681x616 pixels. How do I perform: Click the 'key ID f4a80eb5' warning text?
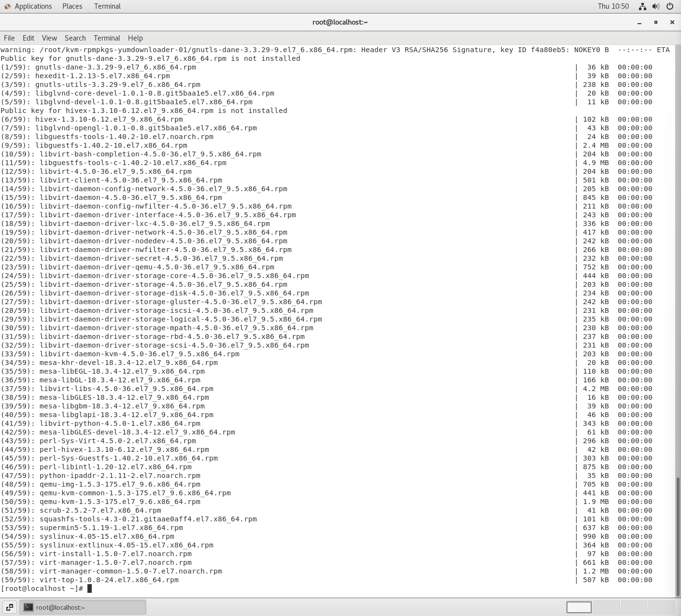(533, 50)
